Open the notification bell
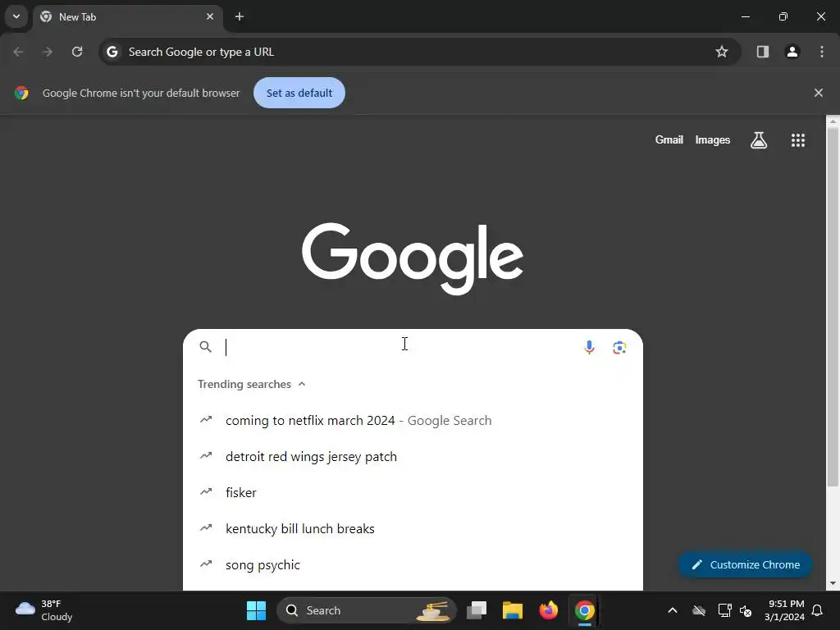Viewport: 840px width, 630px height. pos(818,610)
